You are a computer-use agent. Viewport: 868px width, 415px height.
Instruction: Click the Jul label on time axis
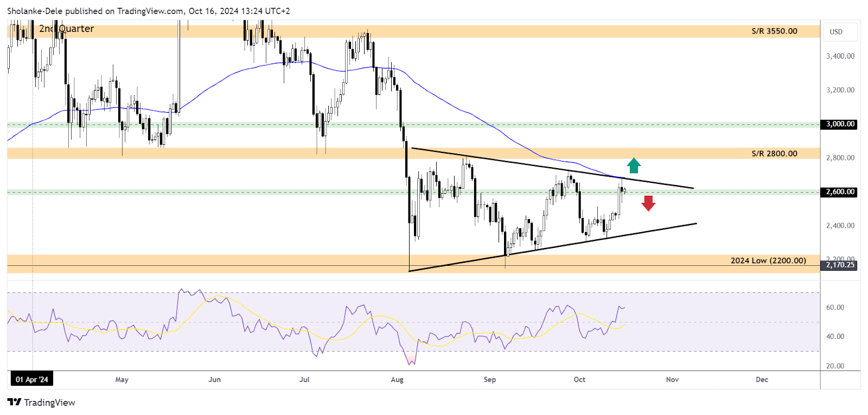pyautogui.click(x=304, y=380)
